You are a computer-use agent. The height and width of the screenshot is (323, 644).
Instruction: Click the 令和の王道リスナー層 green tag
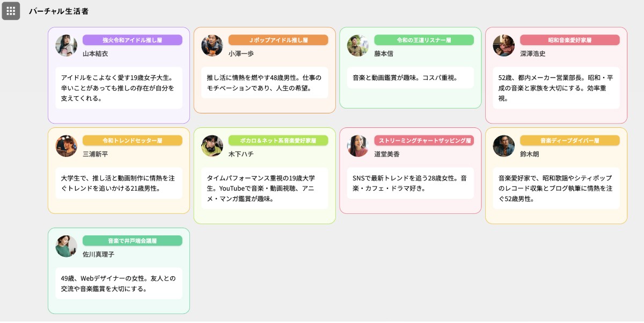pos(424,40)
